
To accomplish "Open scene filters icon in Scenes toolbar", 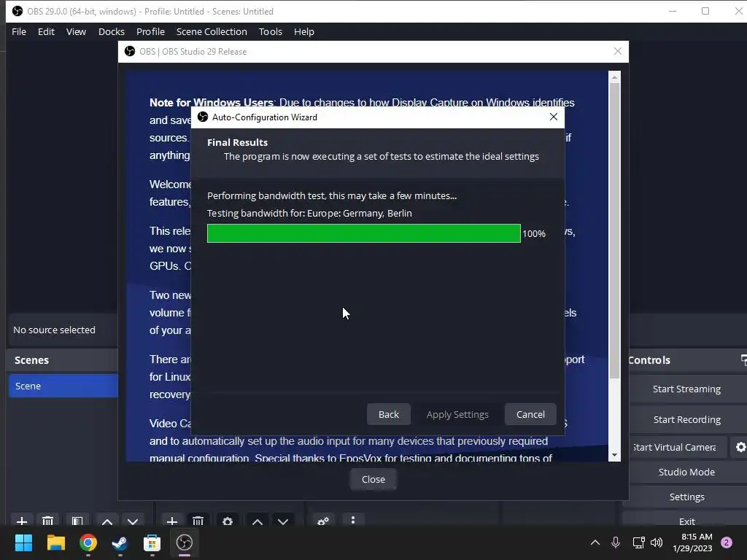I will coord(77,521).
